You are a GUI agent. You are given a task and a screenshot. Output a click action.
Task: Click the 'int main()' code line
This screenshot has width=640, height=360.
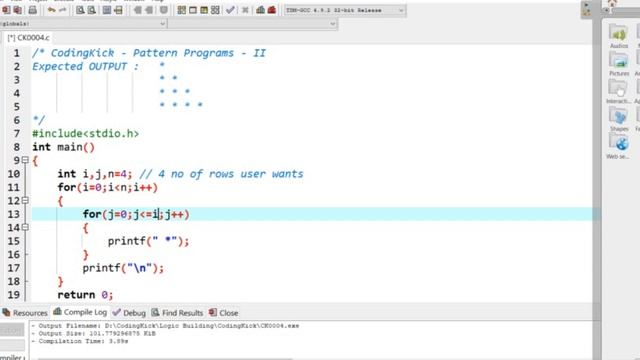[x=63, y=147]
